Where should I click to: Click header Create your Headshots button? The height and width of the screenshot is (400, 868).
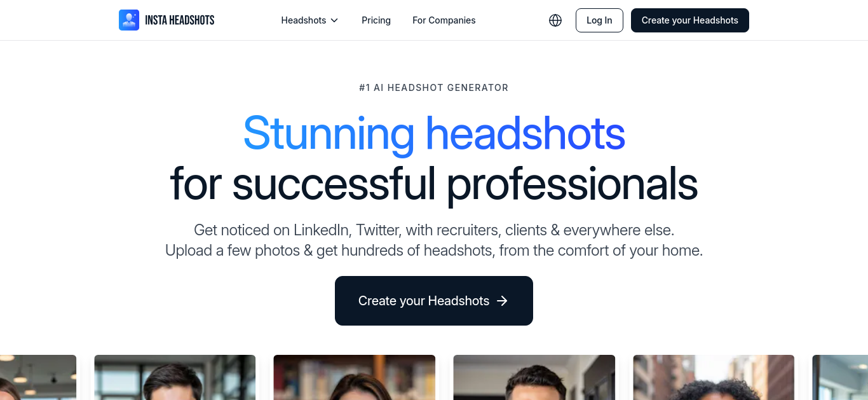click(x=690, y=20)
